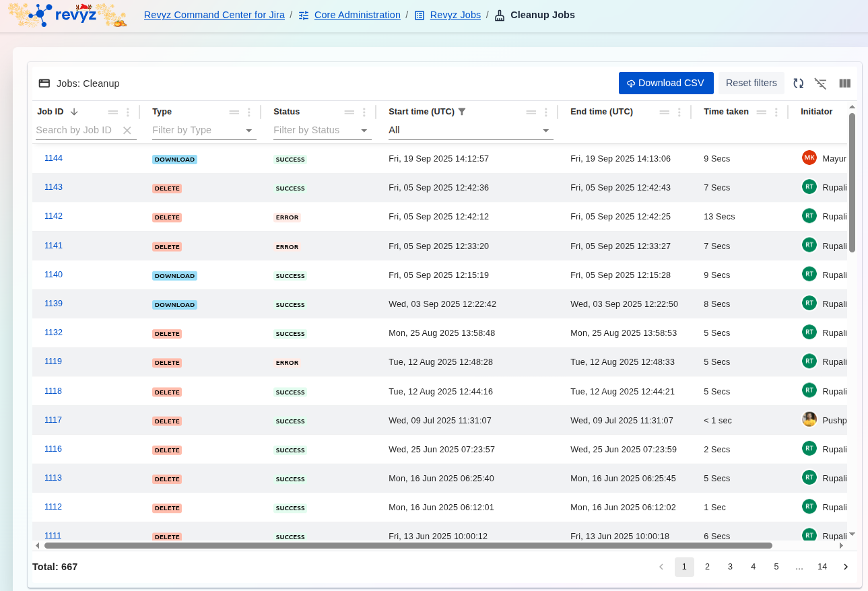Open job 1142 link

(53, 216)
